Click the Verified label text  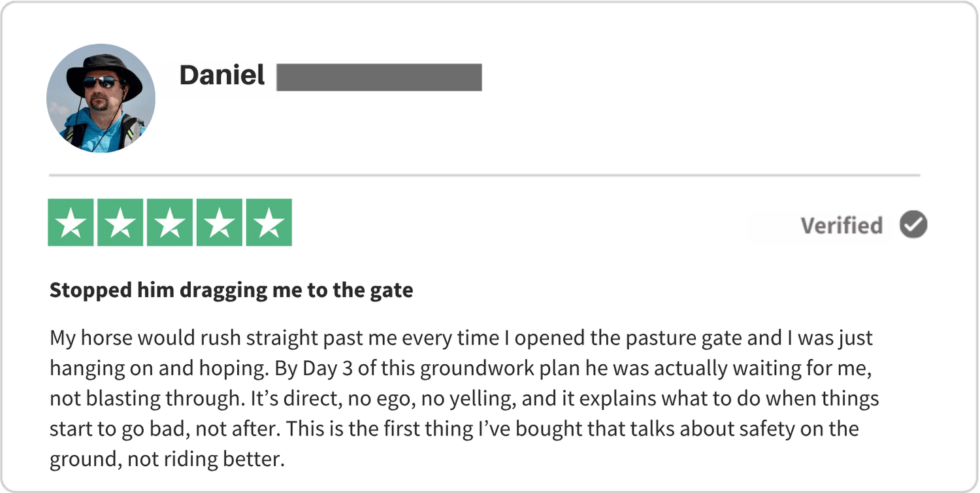coord(841,226)
